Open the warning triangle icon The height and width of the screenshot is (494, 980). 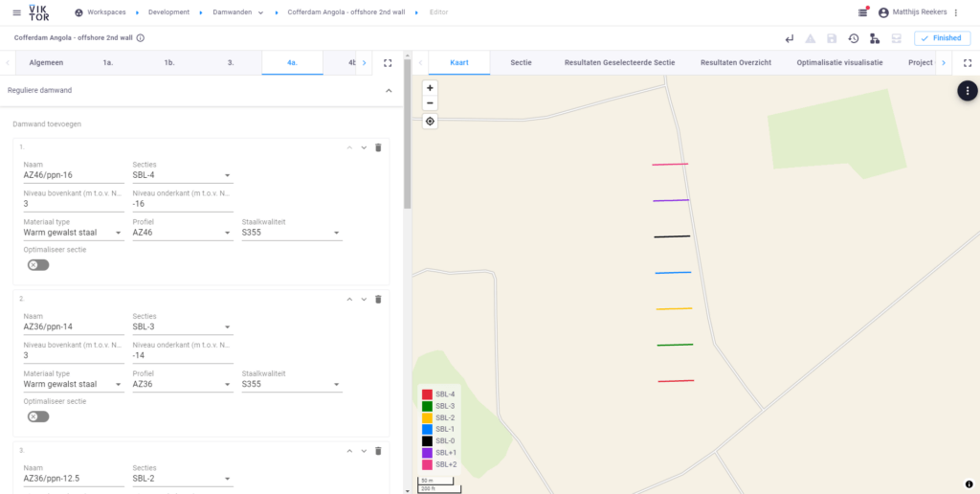(x=811, y=38)
